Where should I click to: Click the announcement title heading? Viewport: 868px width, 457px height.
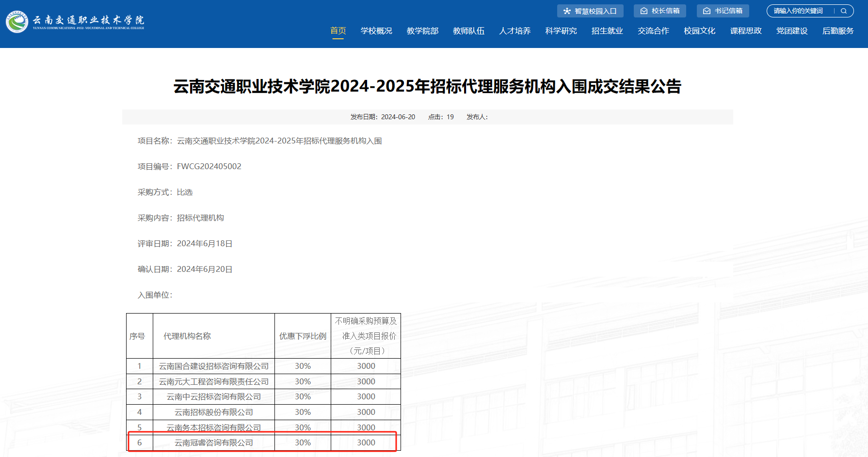(427, 86)
